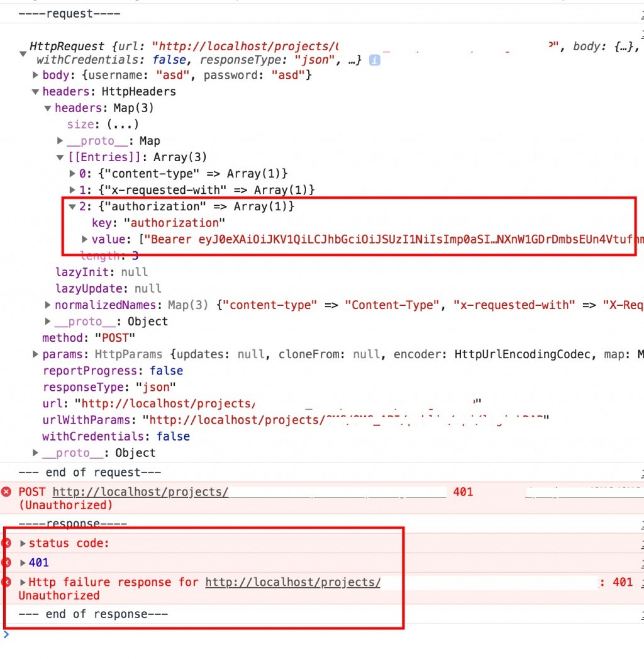644x659 pixels.
Task: Click the error icon beside POST Unauthorized line
Action: 6,492
